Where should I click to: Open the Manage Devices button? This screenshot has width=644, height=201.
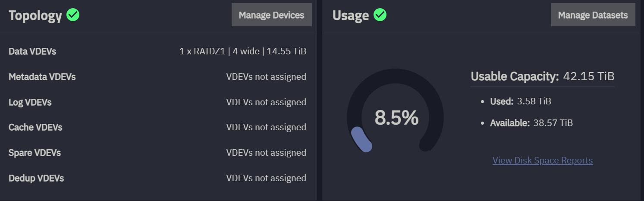(x=271, y=15)
